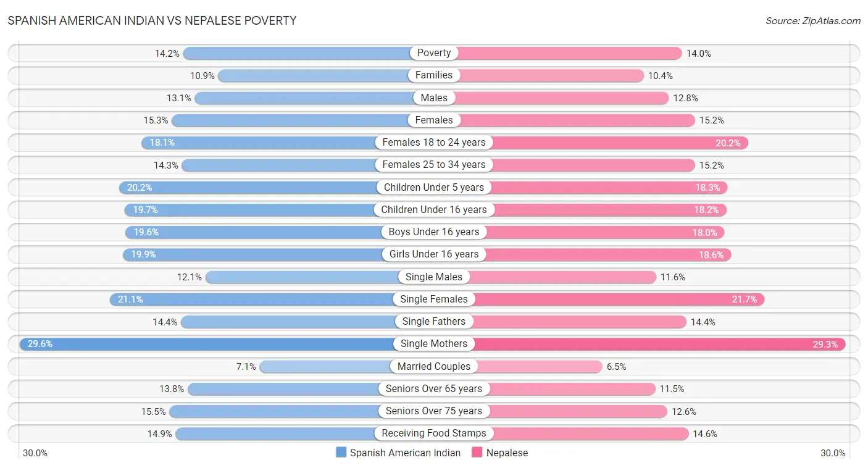
Task: Toggle the Spanish American Indian legend label
Action: (405, 453)
